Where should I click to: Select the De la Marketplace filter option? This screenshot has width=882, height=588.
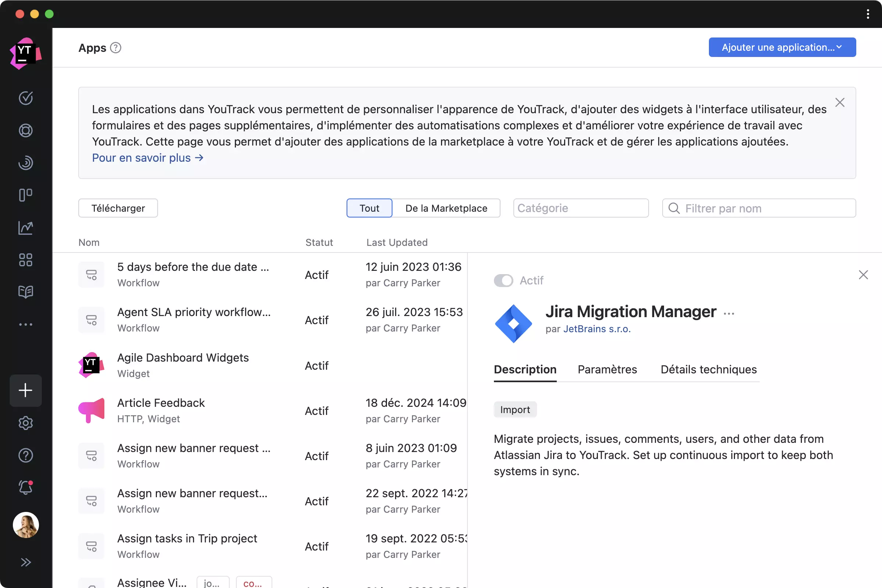coord(446,208)
